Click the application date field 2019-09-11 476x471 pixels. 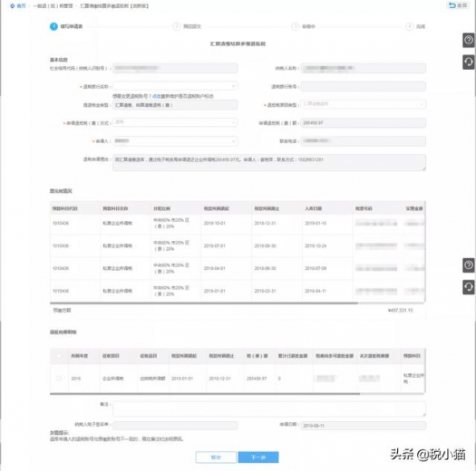coord(363,426)
